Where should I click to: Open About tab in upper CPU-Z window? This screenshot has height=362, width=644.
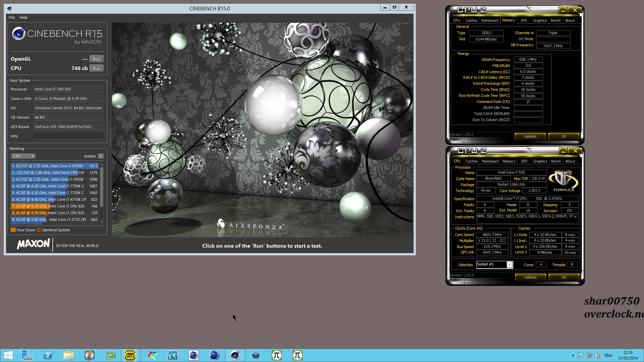pyautogui.click(x=570, y=20)
